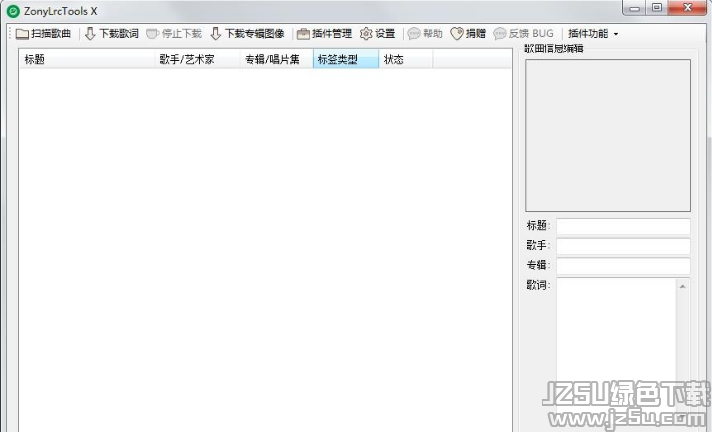
Task: Open 设置 gear icon
Action: [366, 34]
